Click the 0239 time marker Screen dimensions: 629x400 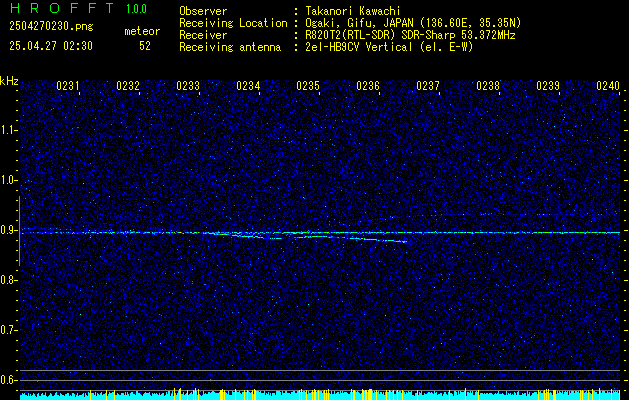(548, 86)
